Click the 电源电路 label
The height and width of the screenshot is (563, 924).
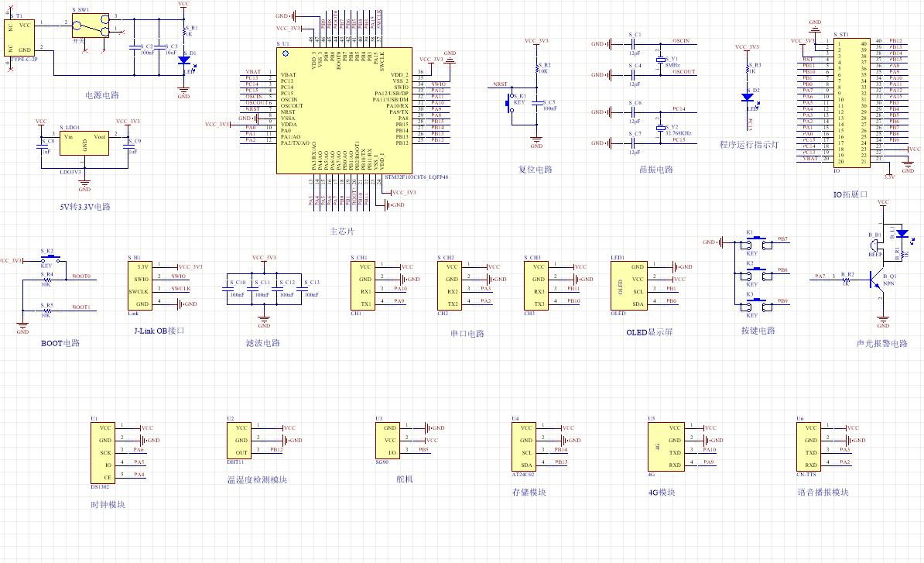tap(102, 95)
